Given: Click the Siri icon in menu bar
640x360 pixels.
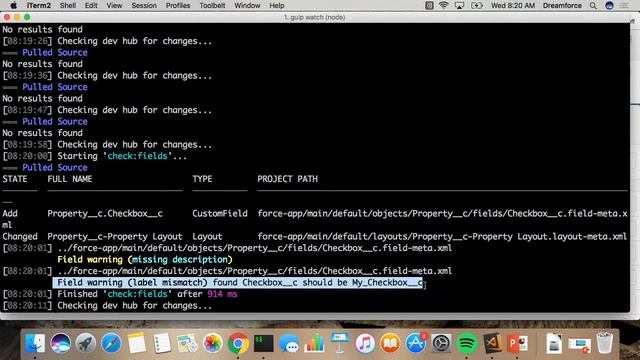Looking at the screenshot, I should pos(609,5).
